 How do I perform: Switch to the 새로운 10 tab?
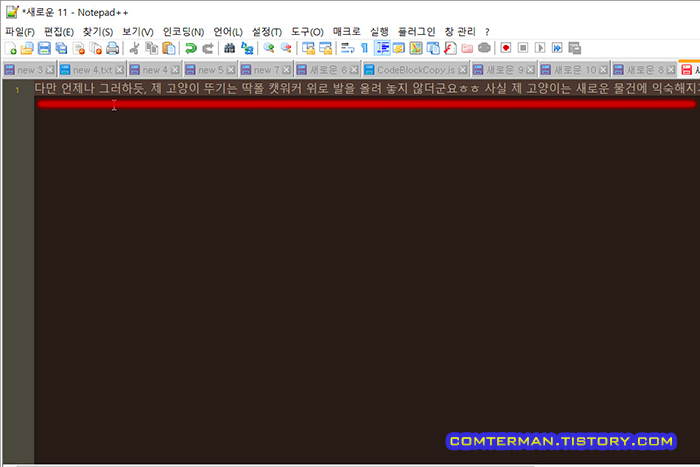(574, 70)
